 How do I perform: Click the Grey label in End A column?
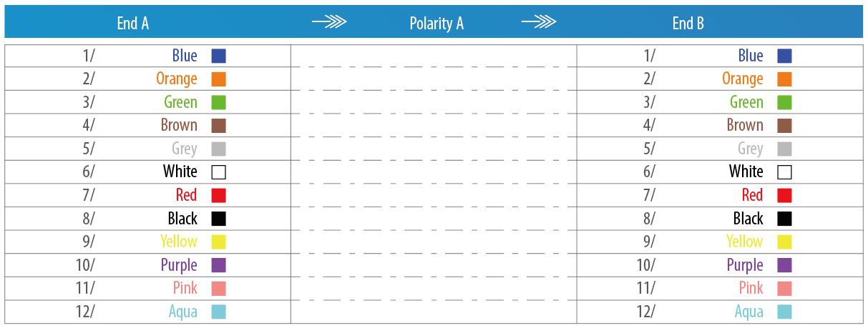[x=185, y=149]
